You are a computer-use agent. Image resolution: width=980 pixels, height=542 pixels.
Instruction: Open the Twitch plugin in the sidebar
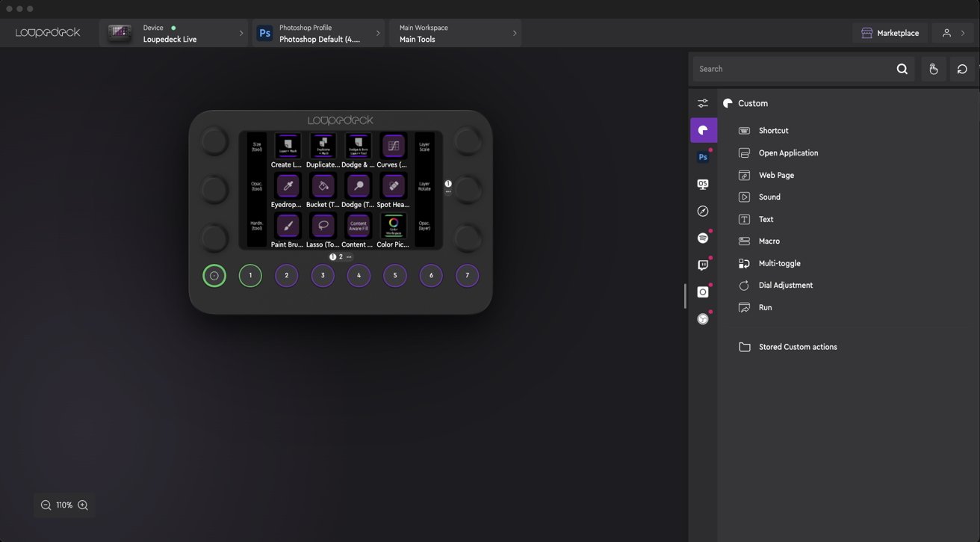(x=703, y=265)
